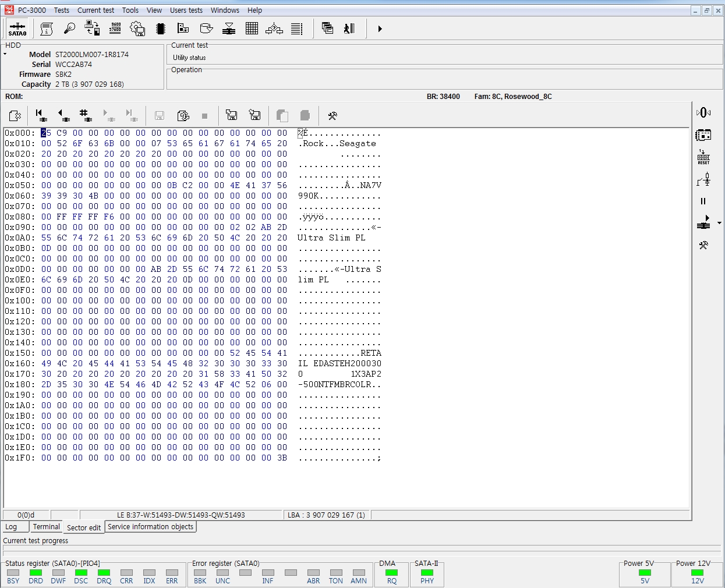
Task: Open the Users tests menu
Action: tap(186, 10)
